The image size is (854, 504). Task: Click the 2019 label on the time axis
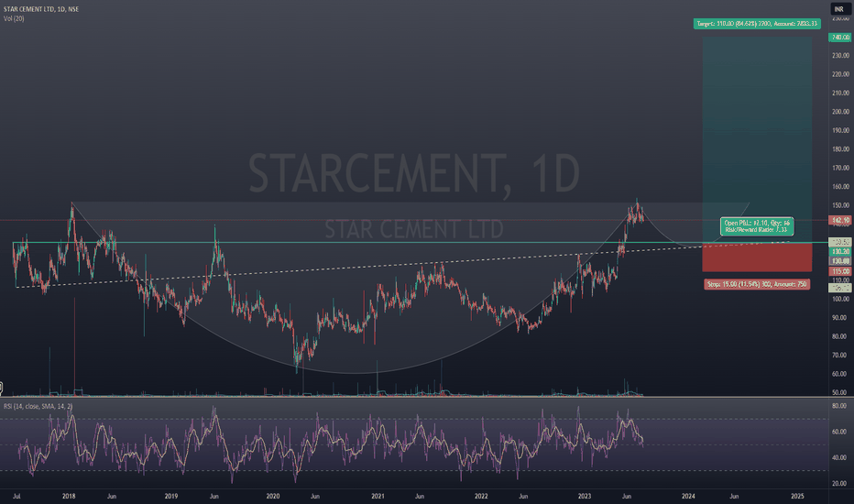click(x=171, y=497)
